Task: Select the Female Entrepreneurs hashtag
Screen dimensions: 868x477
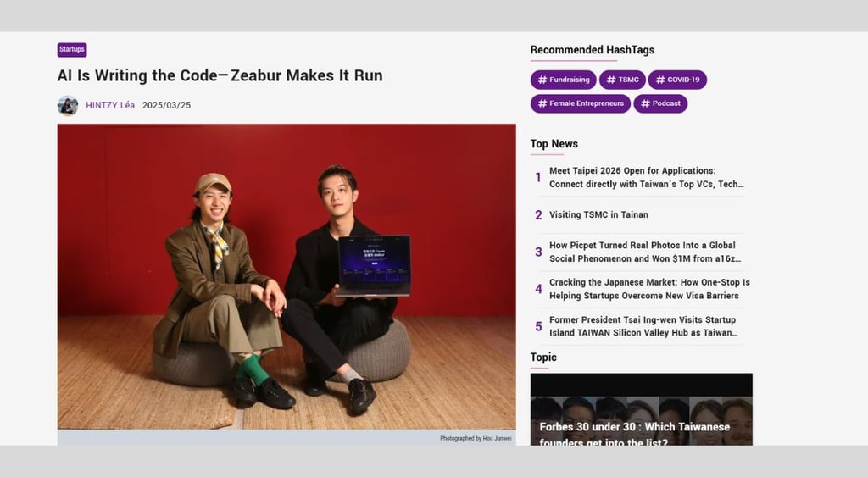Action: 580,103
